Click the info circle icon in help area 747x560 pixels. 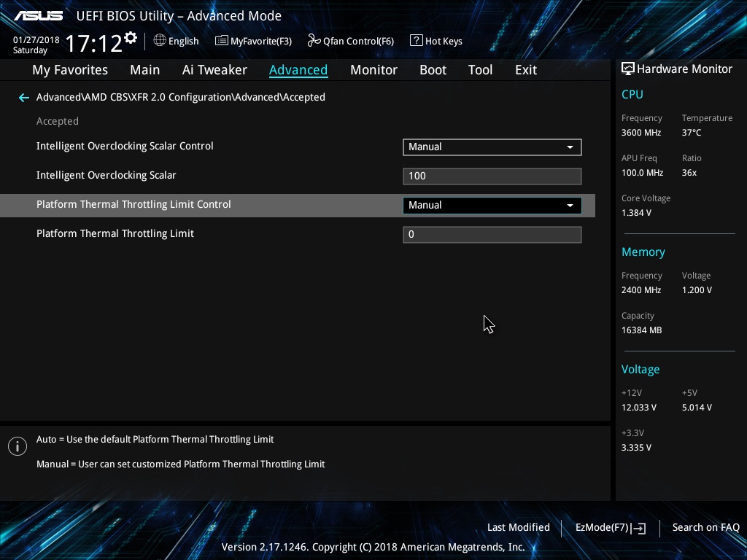pos(18,446)
